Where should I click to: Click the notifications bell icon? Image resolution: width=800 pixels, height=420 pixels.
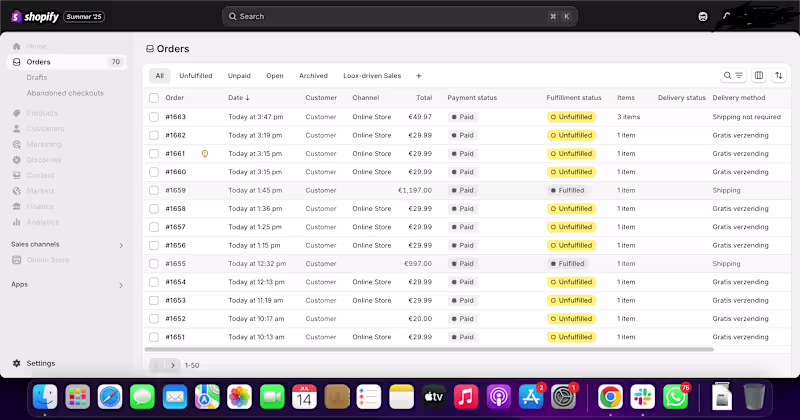[726, 16]
